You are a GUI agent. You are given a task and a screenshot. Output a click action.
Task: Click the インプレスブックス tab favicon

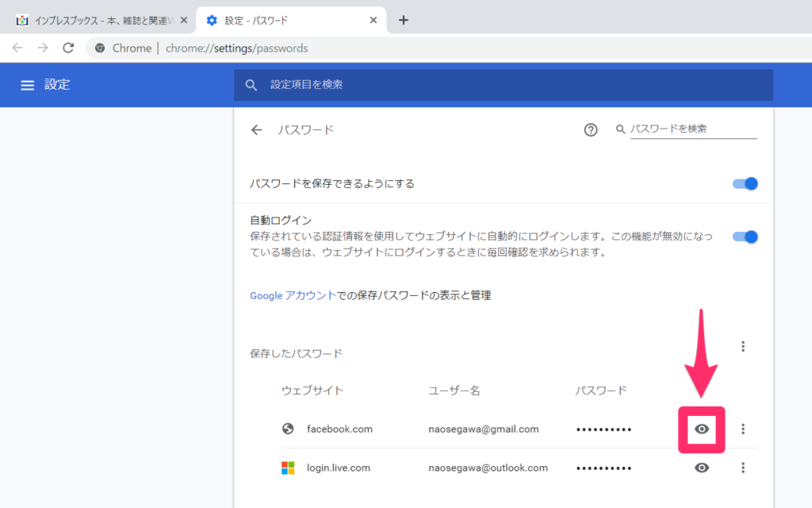pyautogui.click(x=21, y=20)
